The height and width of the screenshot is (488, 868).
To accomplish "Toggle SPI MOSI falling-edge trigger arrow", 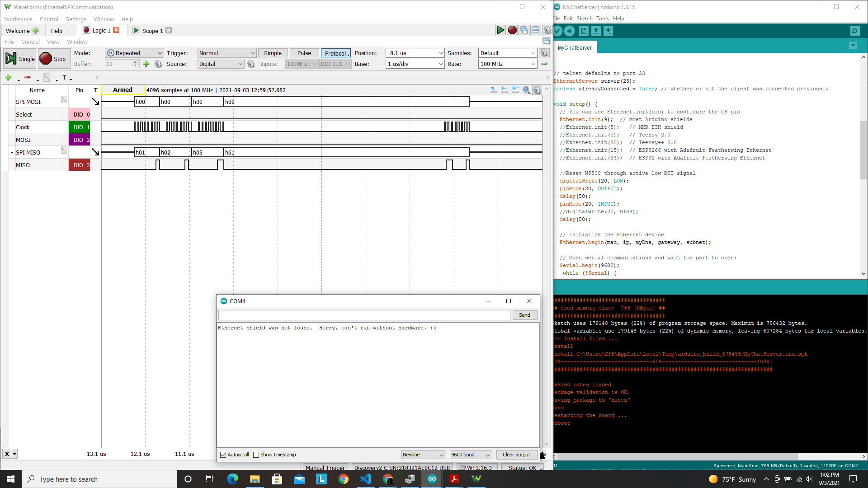I will (95, 102).
